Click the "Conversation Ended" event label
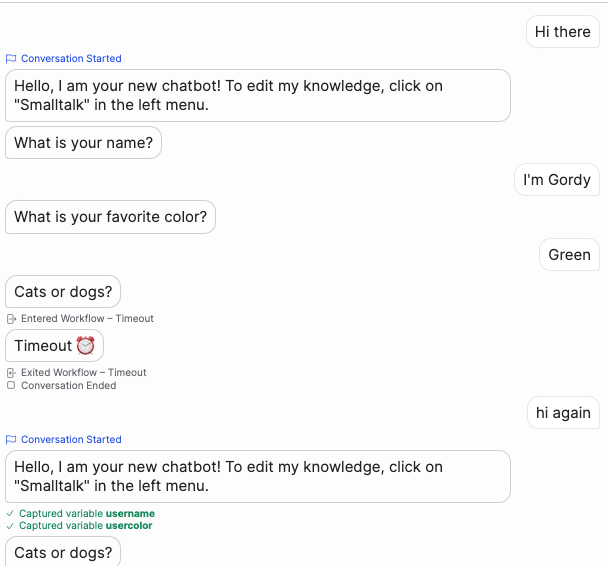This screenshot has width=608, height=566. (68, 386)
